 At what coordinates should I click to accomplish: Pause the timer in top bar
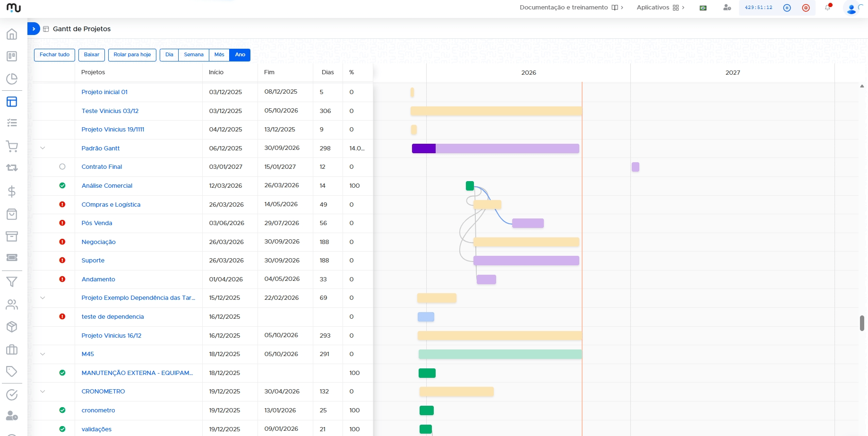pos(787,8)
